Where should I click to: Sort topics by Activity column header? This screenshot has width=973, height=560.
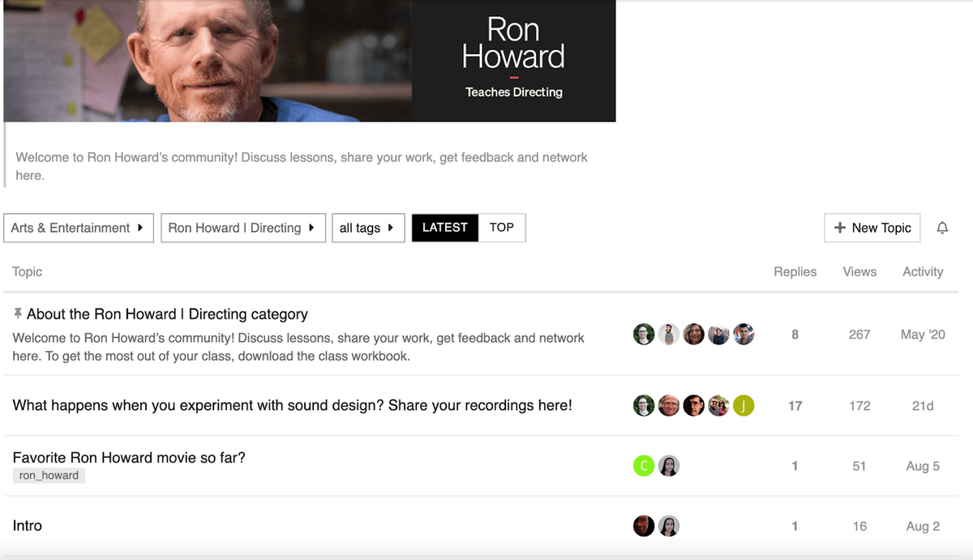(923, 271)
